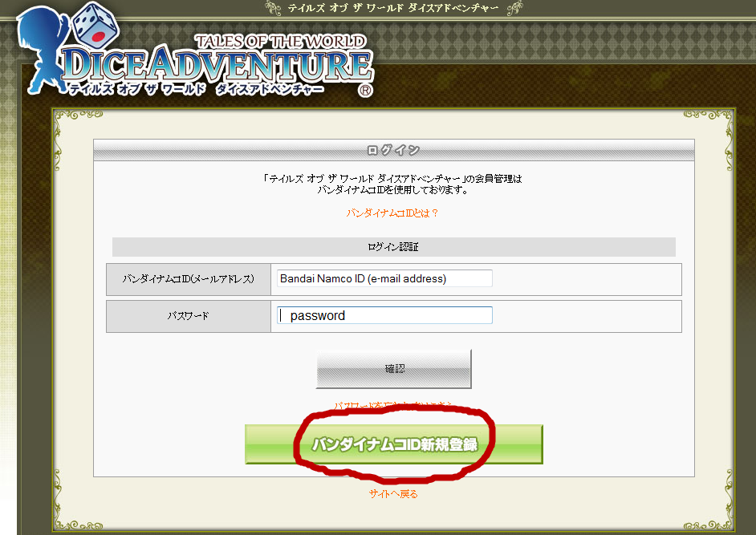The height and width of the screenshot is (535, 756).
Task: Click the katakana subtitle beneath the logo
Action: point(197,91)
